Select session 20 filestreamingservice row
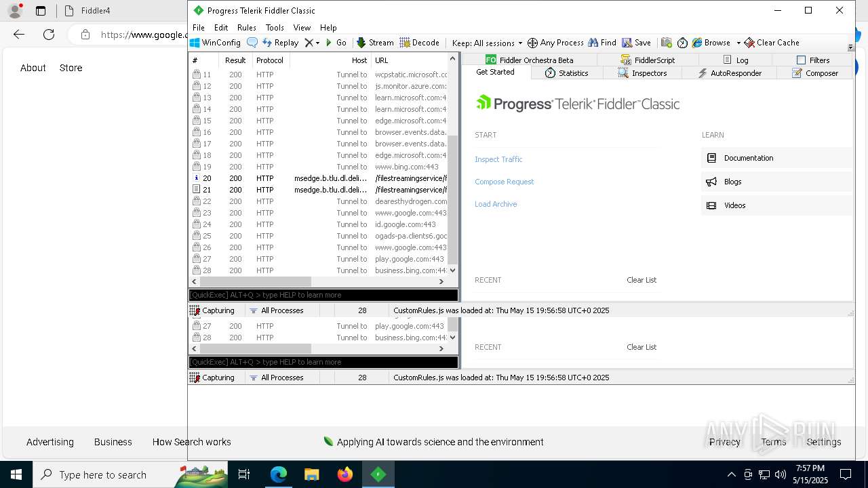Screen dimensions: 868x488 point(319,178)
